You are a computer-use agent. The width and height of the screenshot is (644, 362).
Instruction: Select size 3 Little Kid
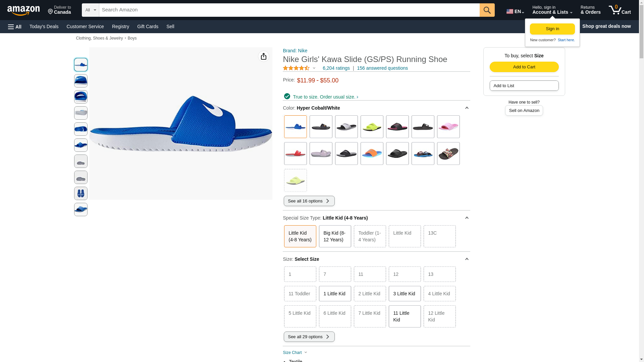click(404, 294)
